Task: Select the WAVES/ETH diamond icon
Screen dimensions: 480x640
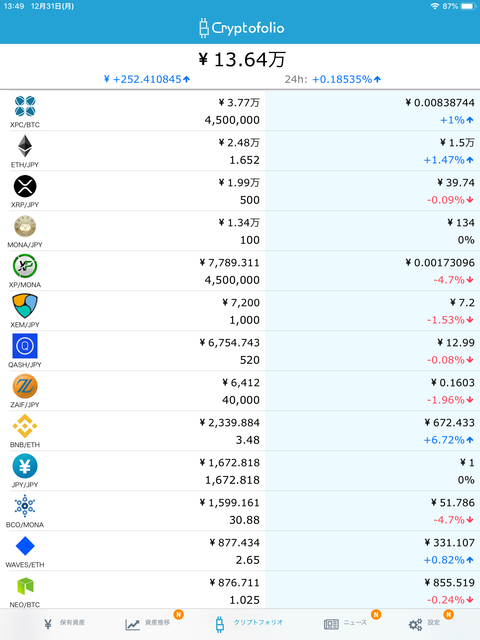Action: point(25,546)
